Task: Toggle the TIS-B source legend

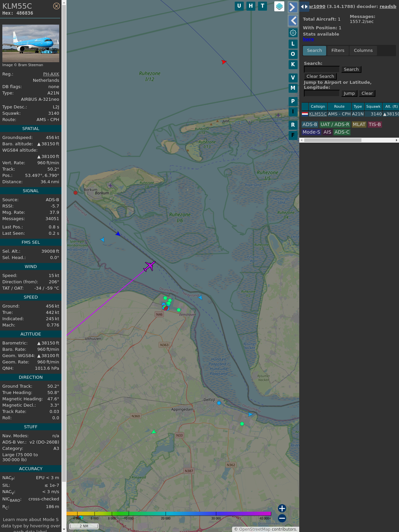Action: (375, 124)
